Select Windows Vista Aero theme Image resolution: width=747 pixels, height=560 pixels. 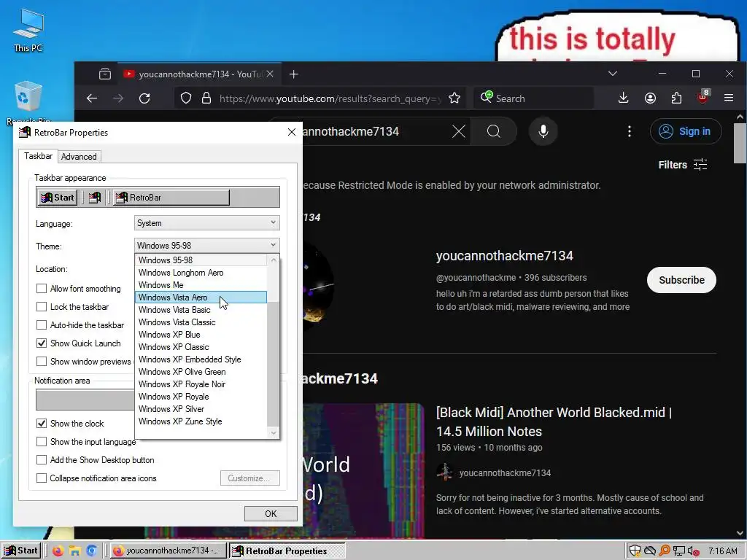201,297
